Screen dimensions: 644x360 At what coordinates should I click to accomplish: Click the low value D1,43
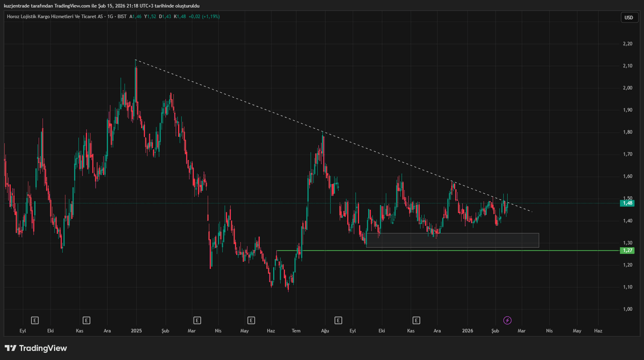point(164,17)
